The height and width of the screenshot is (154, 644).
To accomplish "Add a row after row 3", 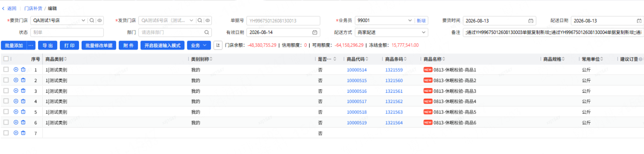I will [16, 91].
